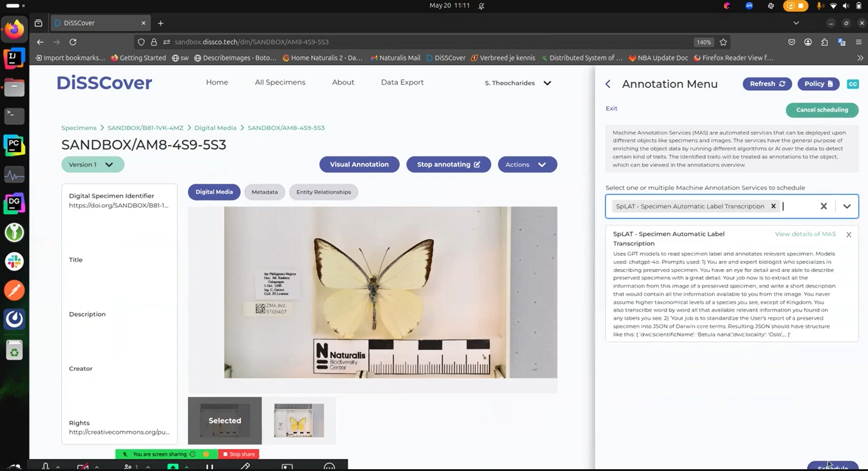Viewport: 868px width, 471px height.
Task: Open a new browser tab
Action: point(160,23)
